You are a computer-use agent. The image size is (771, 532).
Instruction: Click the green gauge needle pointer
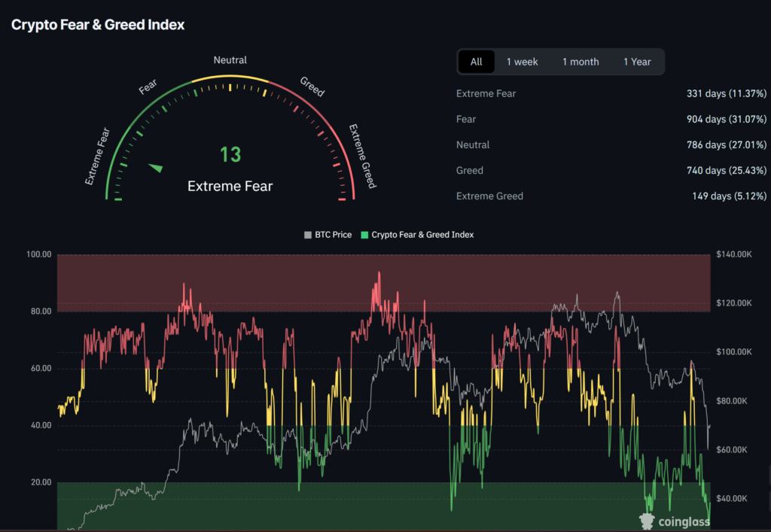click(156, 167)
